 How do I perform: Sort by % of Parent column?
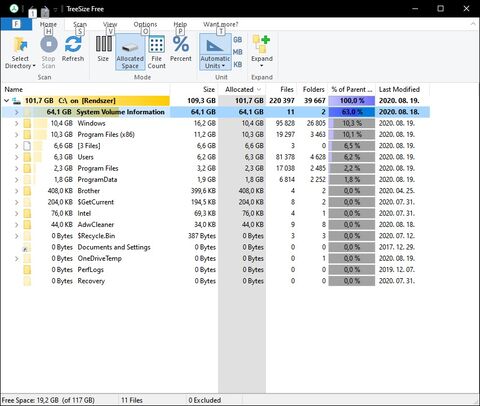point(352,89)
